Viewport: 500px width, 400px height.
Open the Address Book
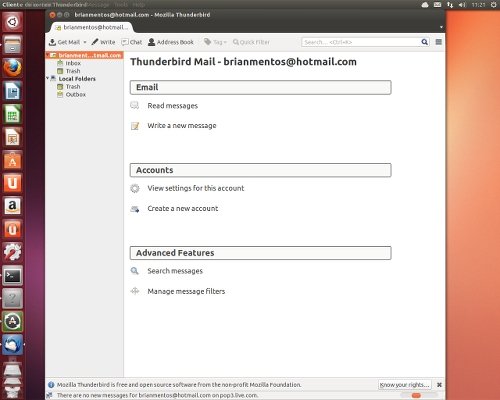tap(171, 42)
